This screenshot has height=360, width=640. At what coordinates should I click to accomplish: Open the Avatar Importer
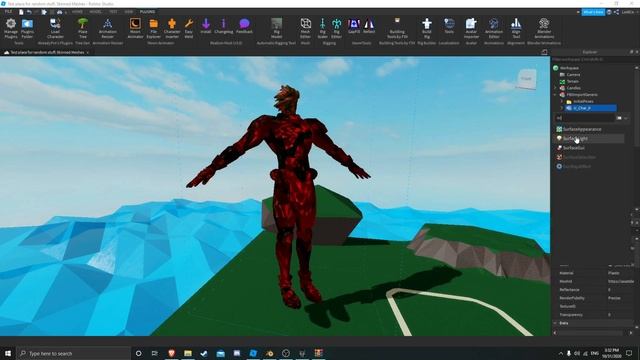coord(471,28)
